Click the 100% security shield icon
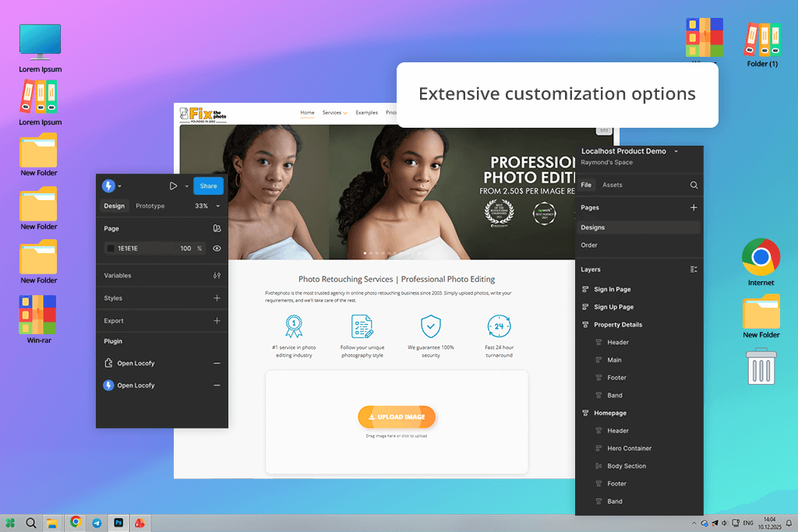Screen dimensions: 798x532 tap(430, 326)
